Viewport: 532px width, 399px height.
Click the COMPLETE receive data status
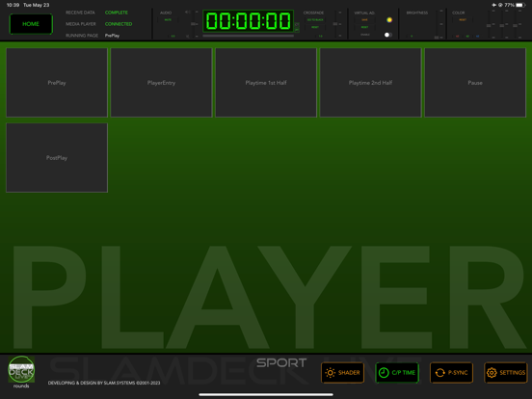117,13
